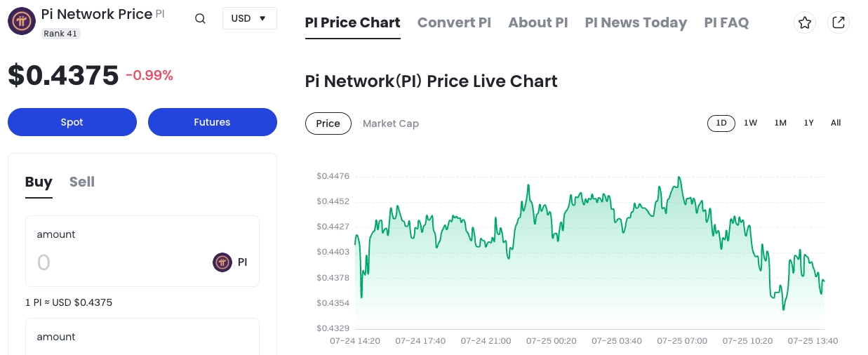Click the favorite star icon
868x355 pixels.
click(x=805, y=22)
